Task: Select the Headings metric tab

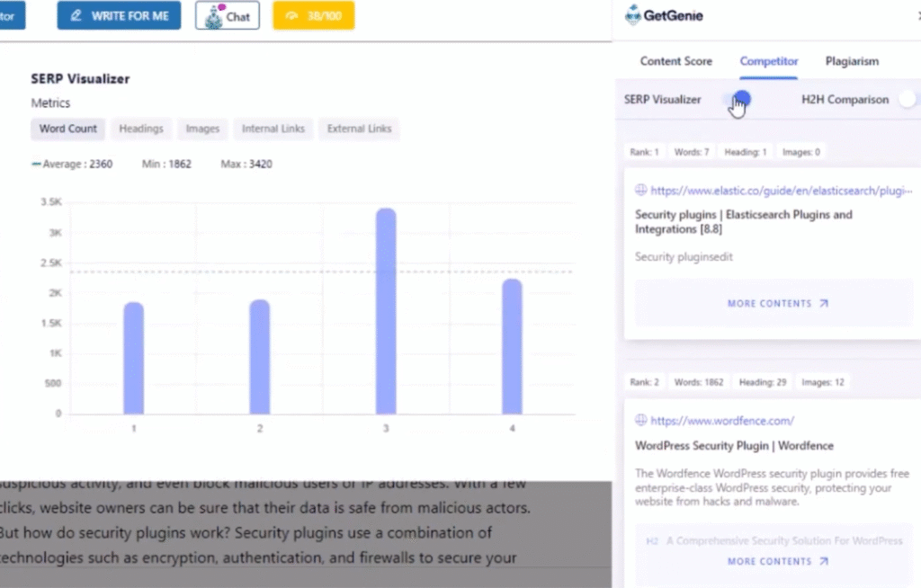Action: pyautogui.click(x=141, y=129)
